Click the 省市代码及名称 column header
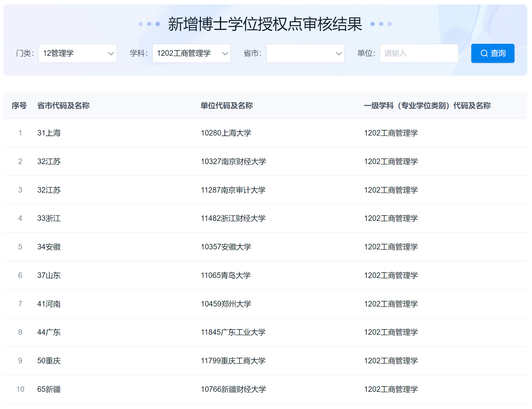532x409 pixels. click(63, 106)
